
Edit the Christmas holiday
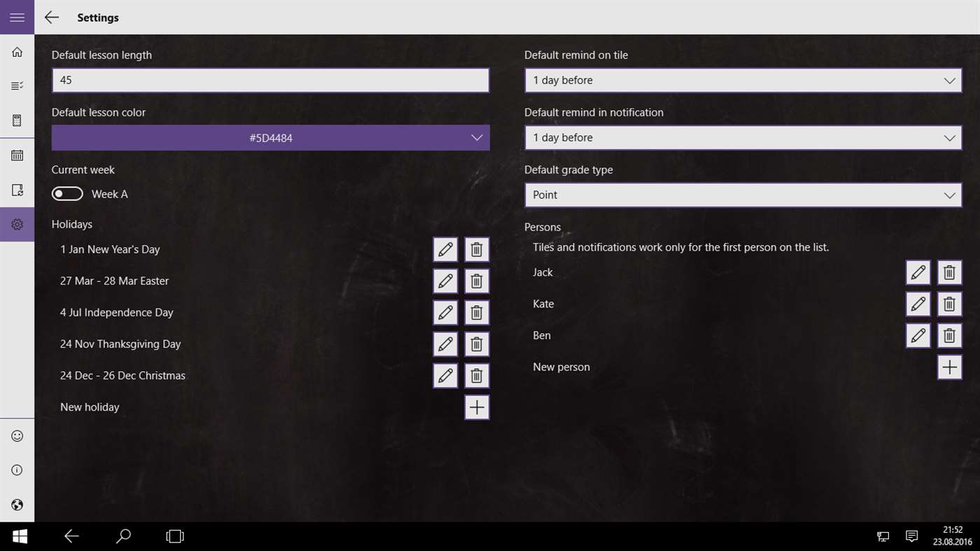pyautogui.click(x=446, y=375)
